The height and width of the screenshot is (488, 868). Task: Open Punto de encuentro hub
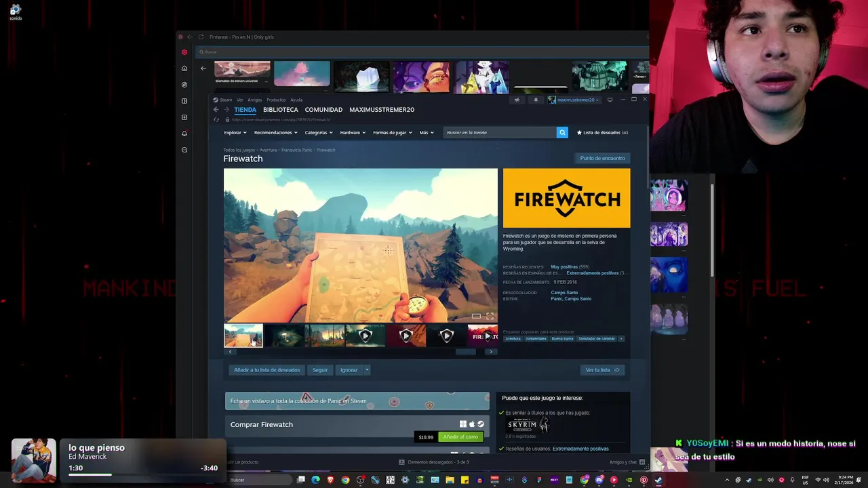point(602,158)
